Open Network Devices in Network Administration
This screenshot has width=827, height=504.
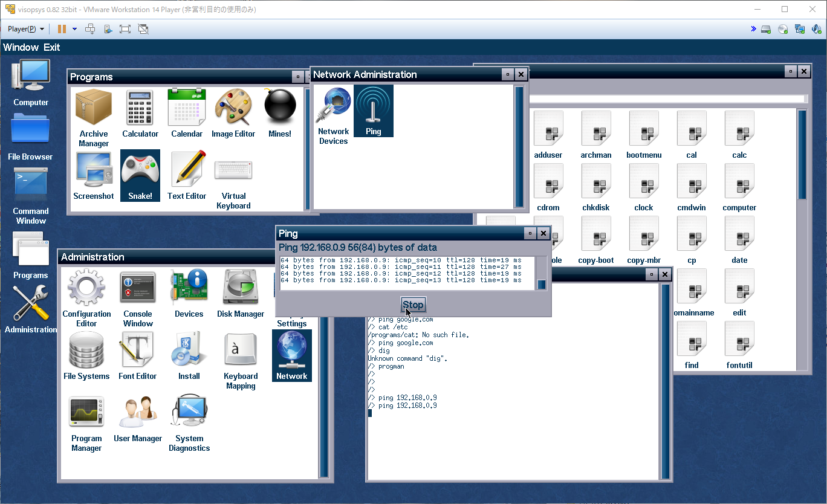point(334,116)
